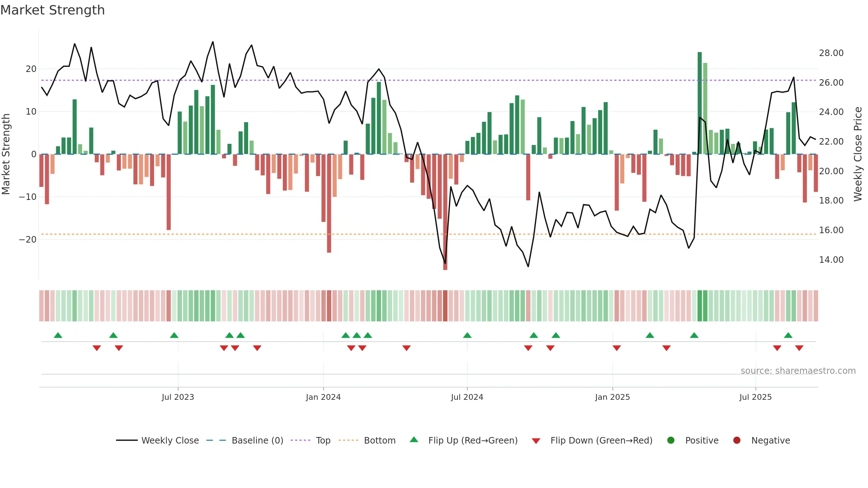The width and height of the screenshot is (868, 488).
Task: Click the tallest green bar near 24 strength
Action: [x=699, y=103]
